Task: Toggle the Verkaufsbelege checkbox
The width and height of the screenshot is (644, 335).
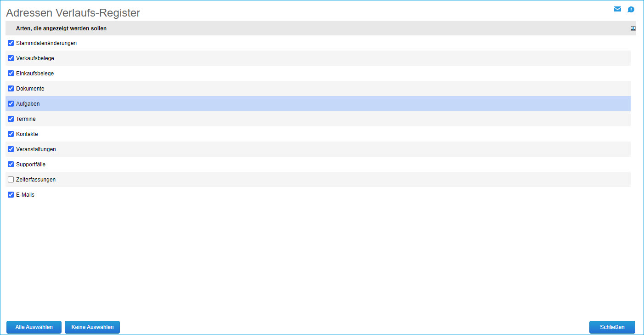Action: pyautogui.click(x=11, y=58)
